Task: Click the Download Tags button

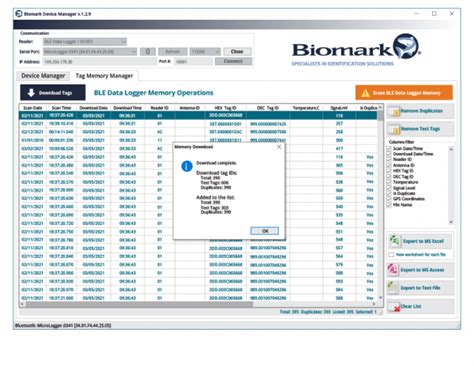Action: pyautogui.click(x=53, y=93)
